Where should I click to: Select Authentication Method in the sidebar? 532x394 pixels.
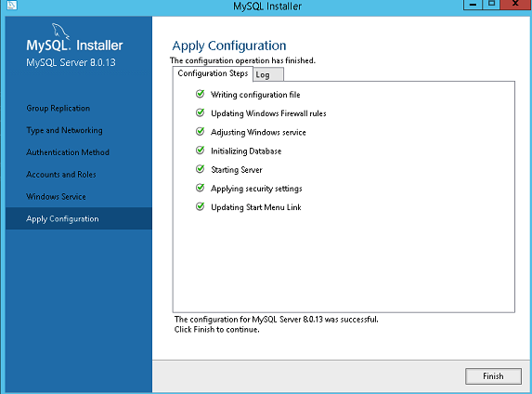tap(68, 152)
